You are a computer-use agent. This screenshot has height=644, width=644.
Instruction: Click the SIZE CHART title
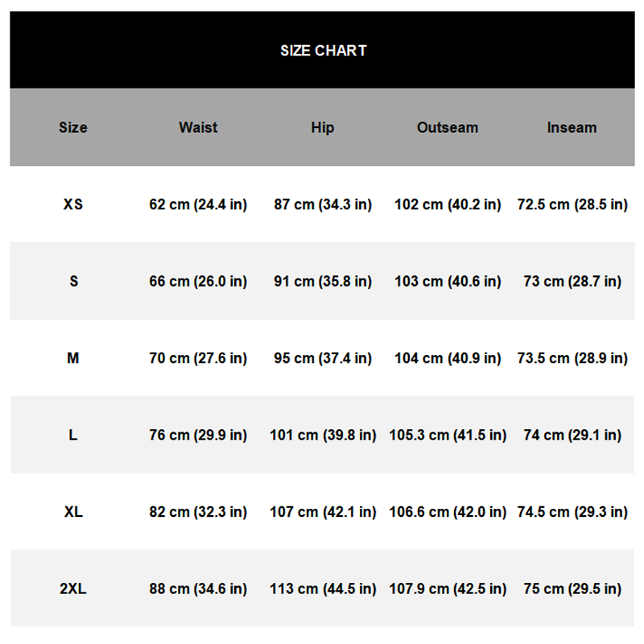point(323,50)
